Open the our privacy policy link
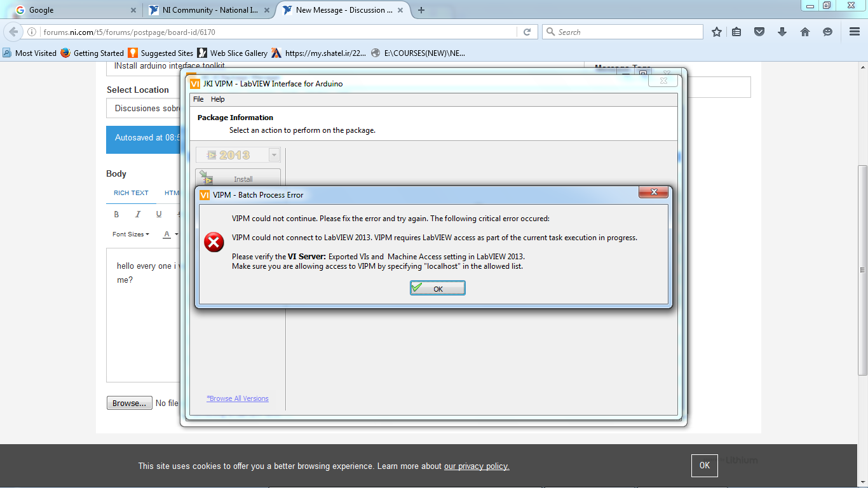The image size is (868, 488). pyautogui.click(x=477, y=466)
